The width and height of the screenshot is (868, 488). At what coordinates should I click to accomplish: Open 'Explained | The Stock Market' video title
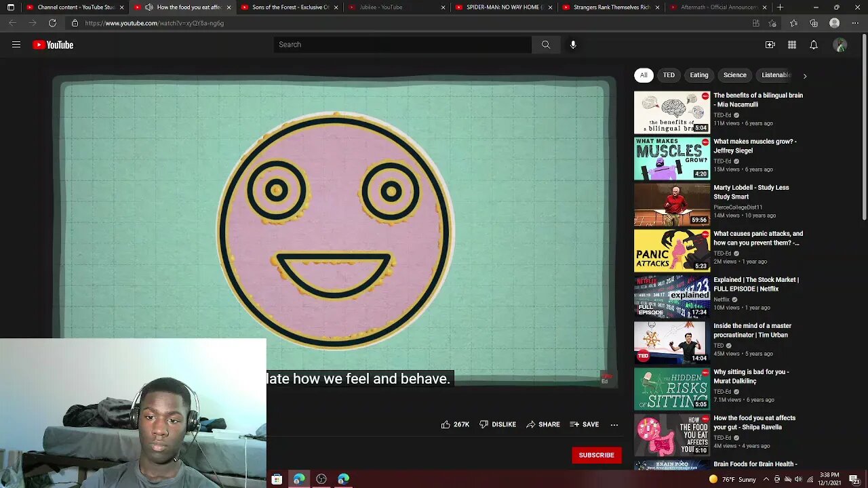click(x=756, y=284)
